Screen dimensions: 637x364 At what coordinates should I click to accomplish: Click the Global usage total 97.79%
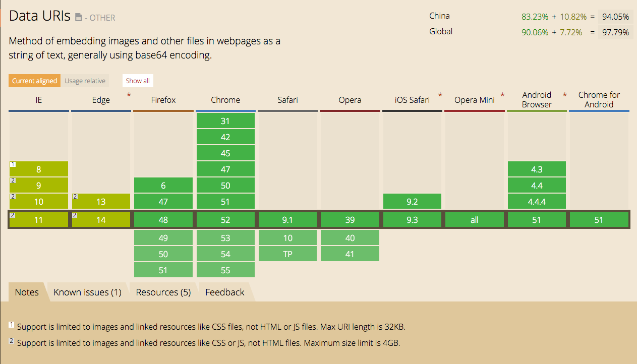click(615, 32)
